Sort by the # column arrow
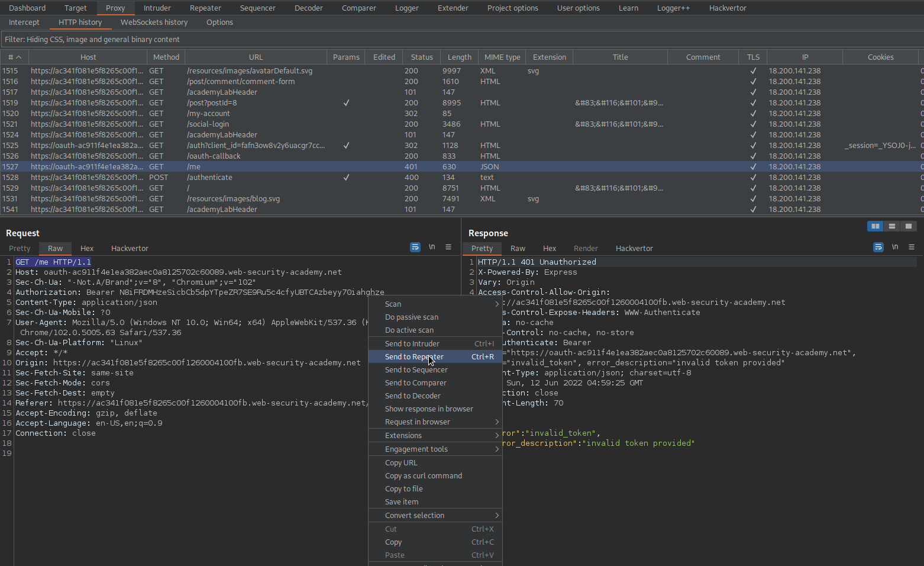Screen dimensions: 924x566 point(18,57)
